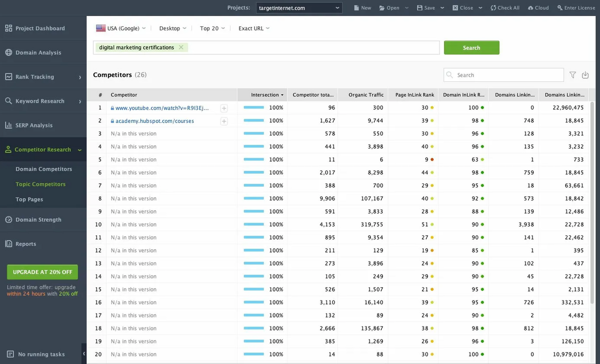The image size is (600, 364).
Task: Sort by Page InLink Rank column
Action: [413, 95]
